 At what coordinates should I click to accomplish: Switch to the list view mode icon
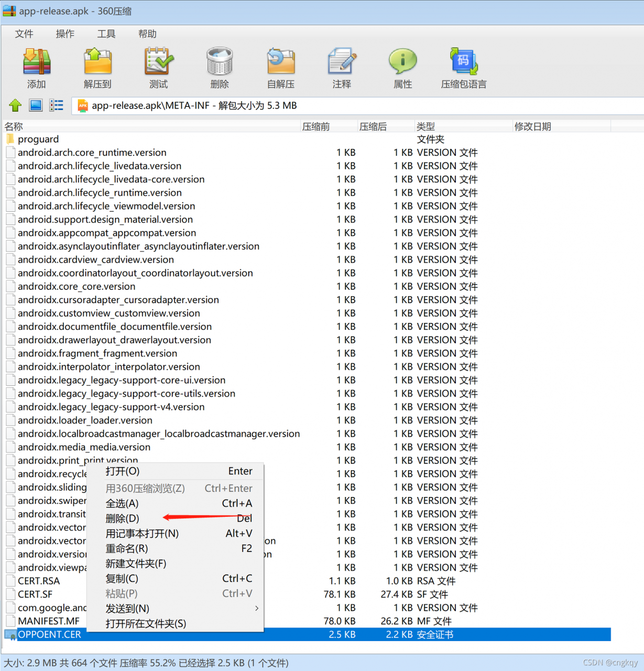coord(56,105)
